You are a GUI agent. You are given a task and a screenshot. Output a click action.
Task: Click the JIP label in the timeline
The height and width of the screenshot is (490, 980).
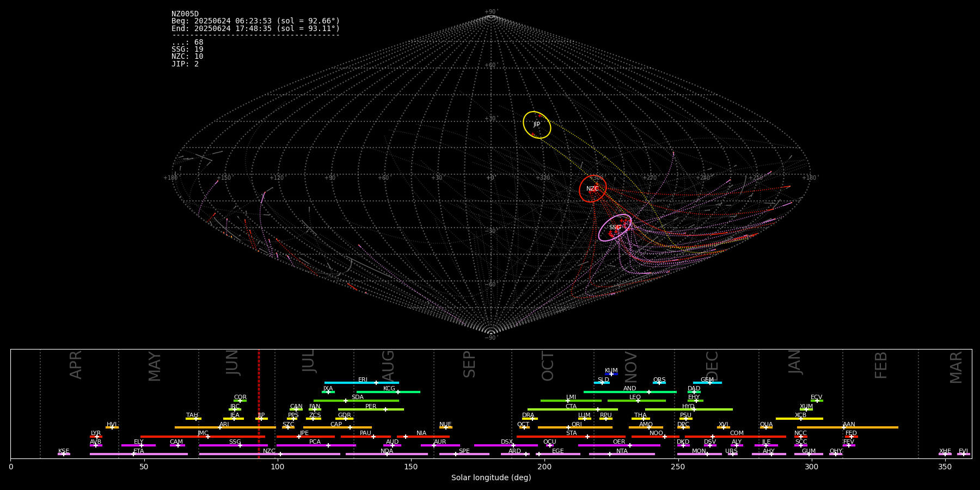[261, 415]
